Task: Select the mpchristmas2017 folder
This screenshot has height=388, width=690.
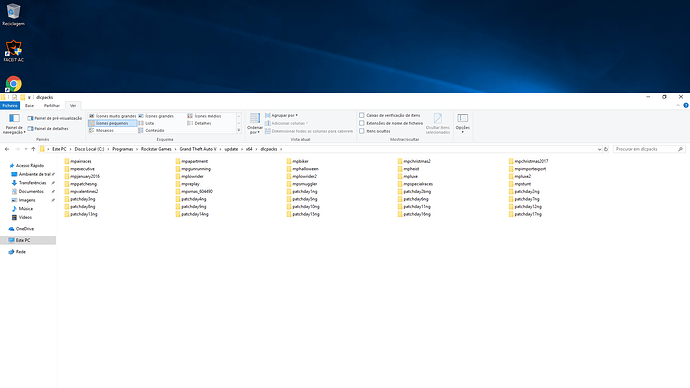Action: [x=529, y=161]
